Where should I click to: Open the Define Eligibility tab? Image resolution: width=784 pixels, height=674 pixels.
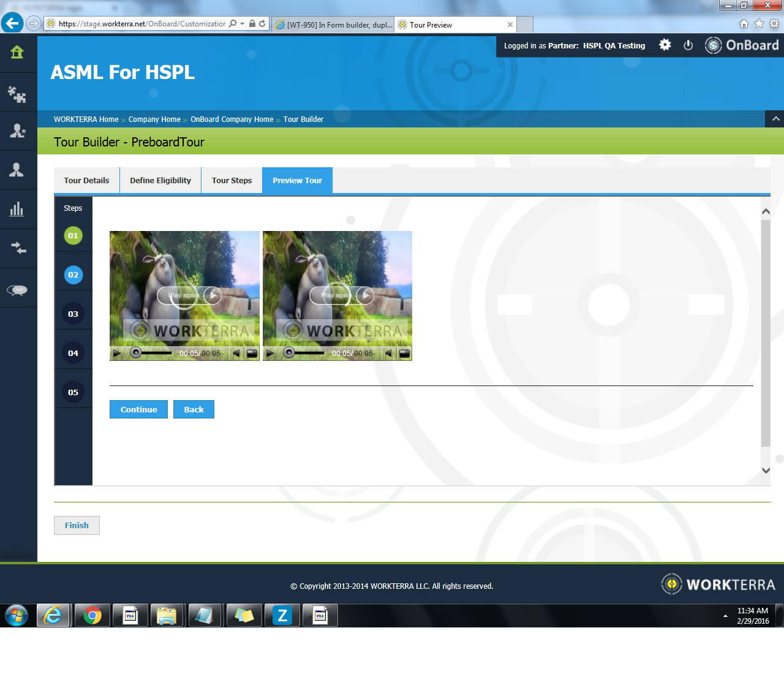point(160,181)
